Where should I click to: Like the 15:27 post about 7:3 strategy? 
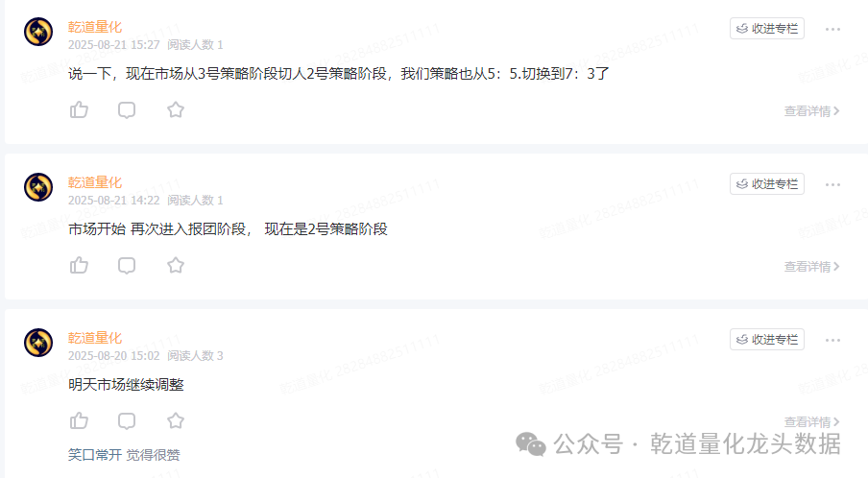pos(79,109)
